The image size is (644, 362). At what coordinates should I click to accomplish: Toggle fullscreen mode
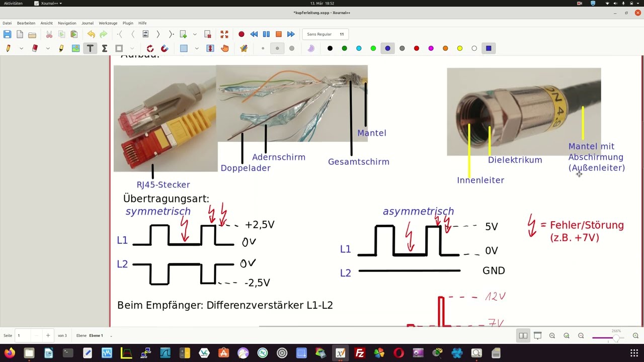point(224,34)
